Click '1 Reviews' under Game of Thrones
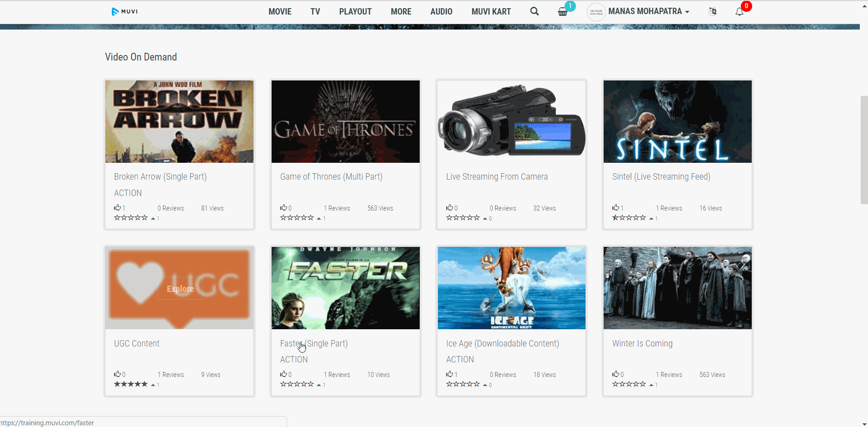The image size is (868, 427). (x=337, y=208)
